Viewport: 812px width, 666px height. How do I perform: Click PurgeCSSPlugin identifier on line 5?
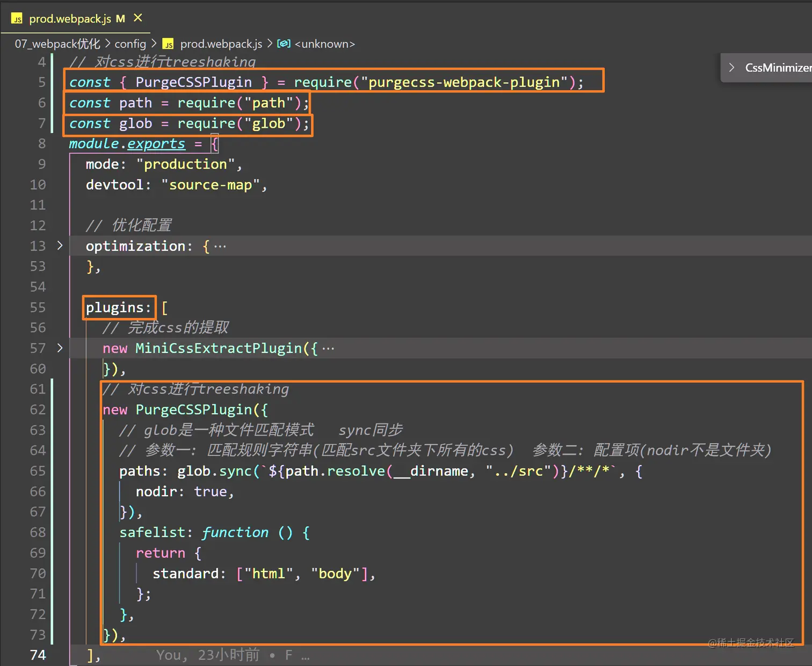coord(193,82)
